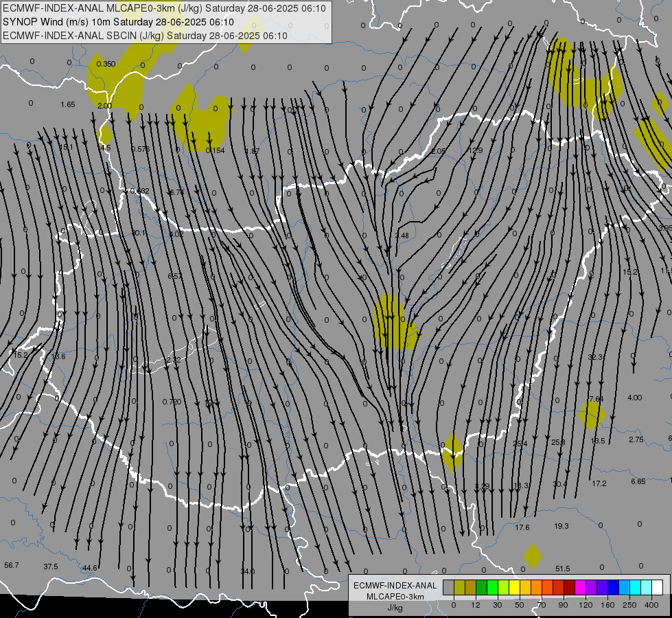The width and height of the screenshot is (672, 618).
Task: Click the legend tick value 120
Action: (586, 605)
